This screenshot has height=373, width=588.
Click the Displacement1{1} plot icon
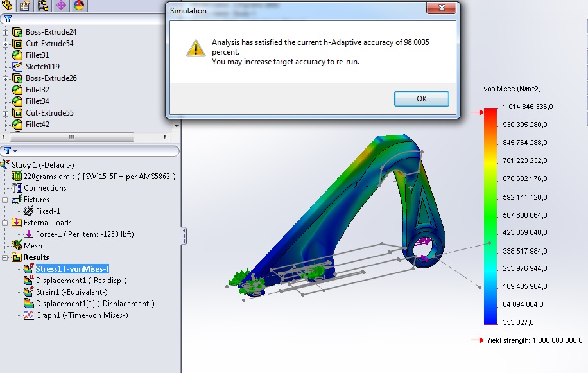28,303
